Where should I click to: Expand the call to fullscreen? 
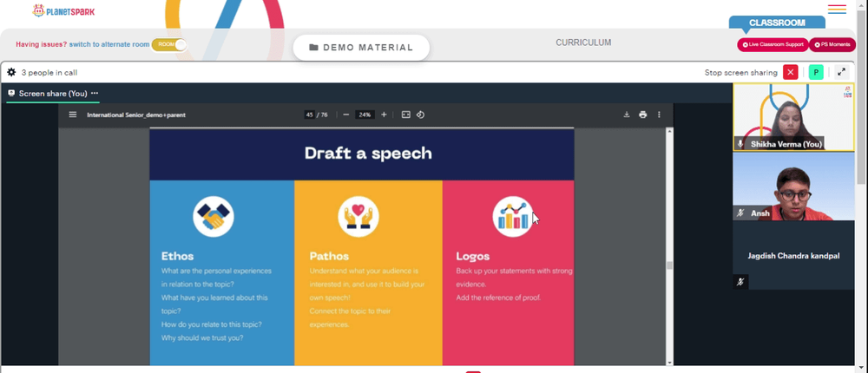[x=841, y=72]
